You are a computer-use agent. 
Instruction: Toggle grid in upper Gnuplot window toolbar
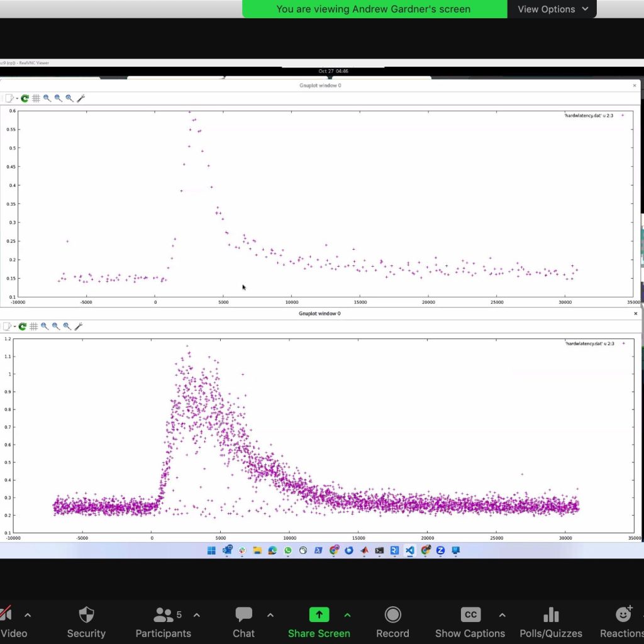coord(36,98)
